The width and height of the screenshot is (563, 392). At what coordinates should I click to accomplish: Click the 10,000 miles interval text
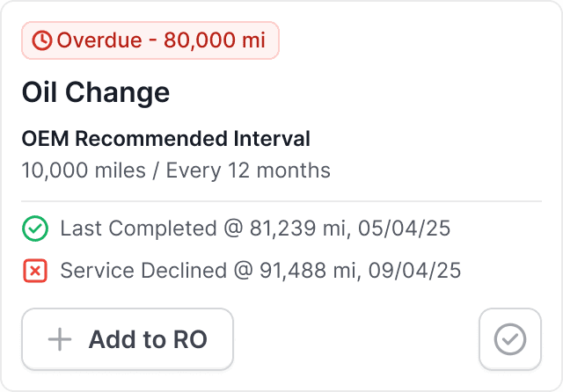click(x=84, y=170)
